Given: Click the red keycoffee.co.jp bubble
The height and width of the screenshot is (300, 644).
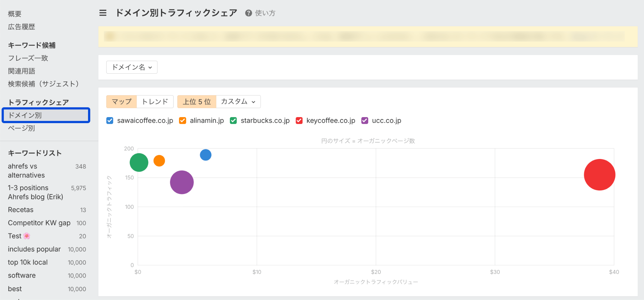Looking at the screenshot, I should (x=599, y=175).
